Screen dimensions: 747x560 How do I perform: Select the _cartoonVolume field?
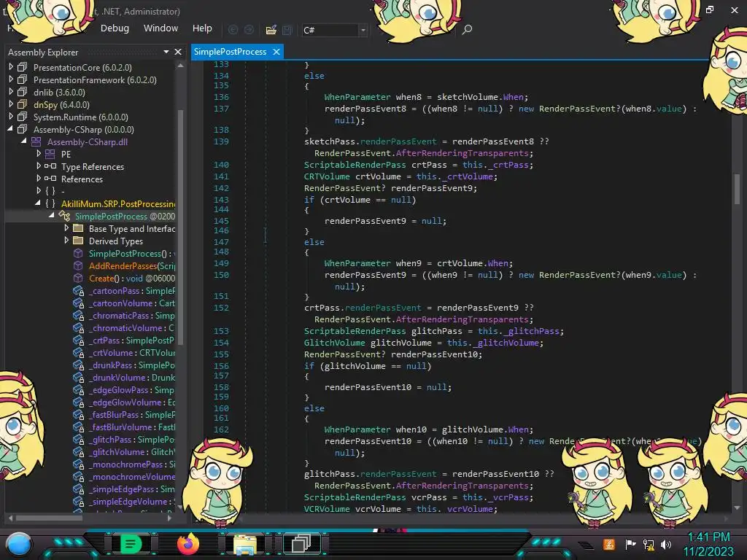pyautogui.click(x=132, y=303)
